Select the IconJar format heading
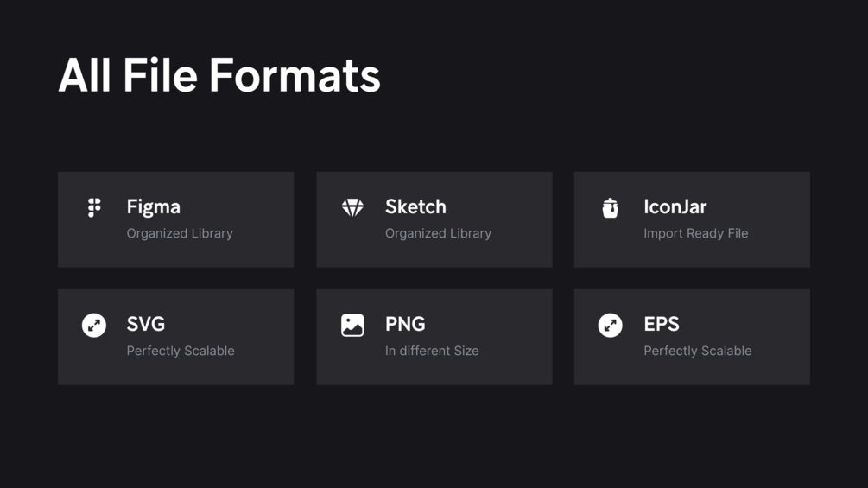868x488 pixels. 675,207
